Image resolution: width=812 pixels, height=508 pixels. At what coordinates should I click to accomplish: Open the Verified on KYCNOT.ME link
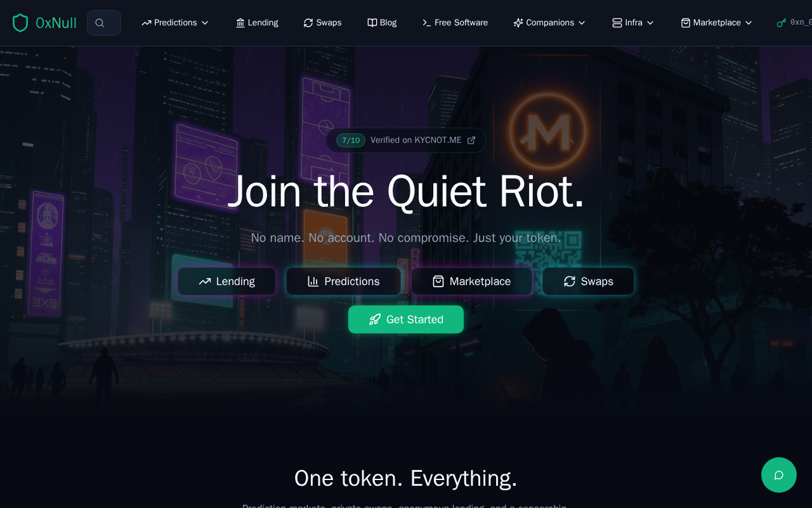point(406,140)
